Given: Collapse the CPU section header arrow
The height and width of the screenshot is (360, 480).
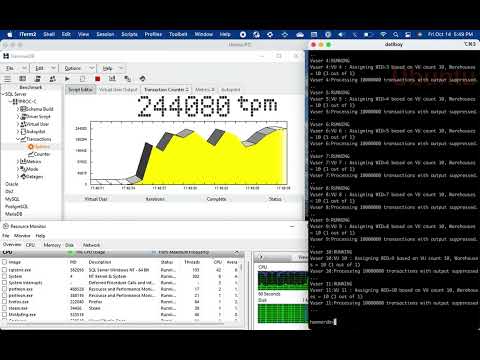Looking at the screenshot, I should pos(237,252).
